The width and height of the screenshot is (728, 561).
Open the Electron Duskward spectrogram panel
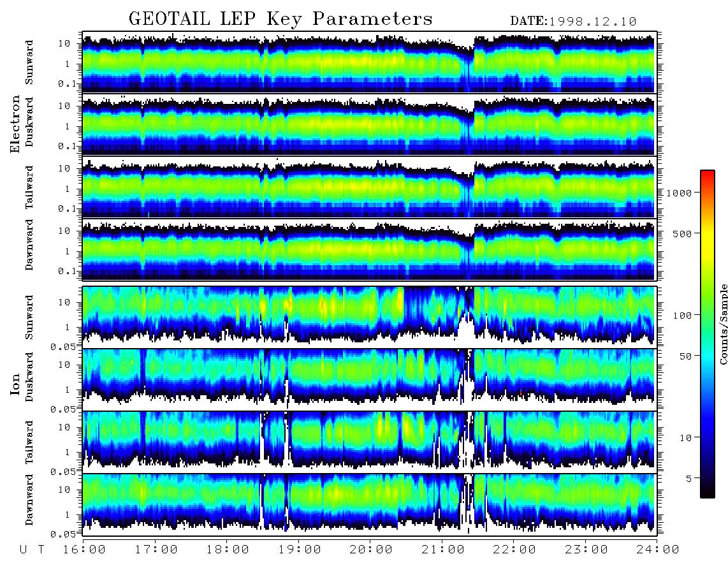point(370,124)
